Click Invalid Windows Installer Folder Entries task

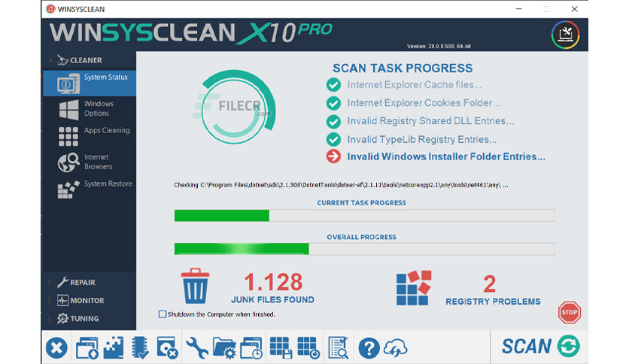point(446,156)
